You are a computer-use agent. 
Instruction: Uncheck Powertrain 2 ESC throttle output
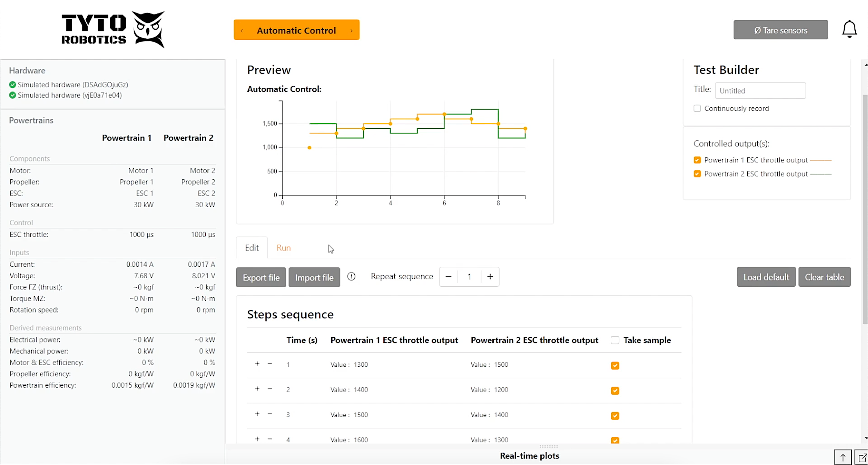697,174
